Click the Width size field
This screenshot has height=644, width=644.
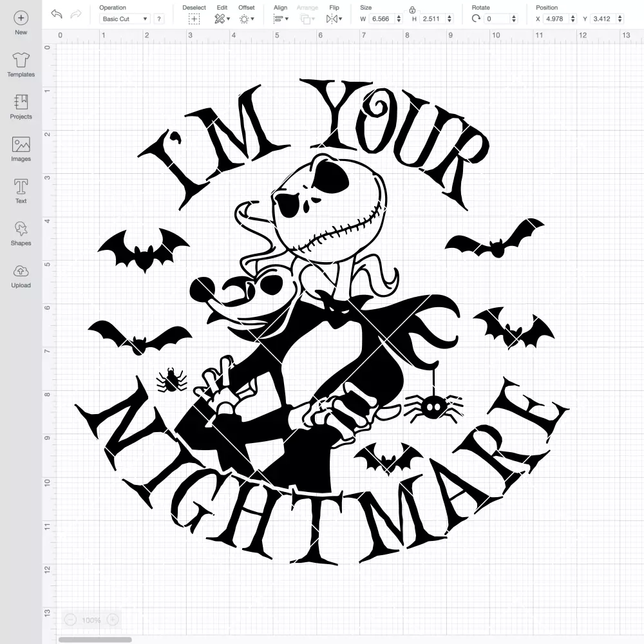[x=382, y=19]
